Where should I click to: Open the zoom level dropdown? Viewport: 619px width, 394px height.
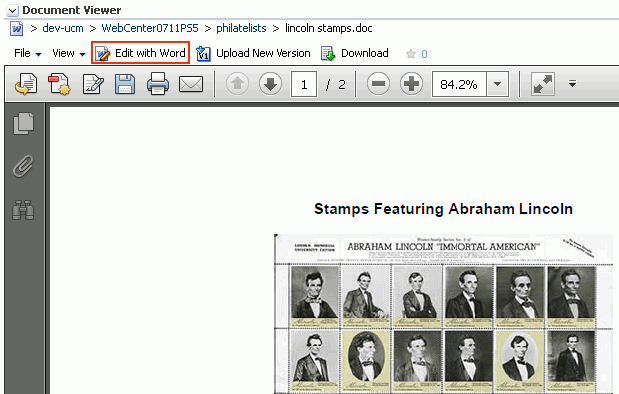(x=497, y=84)
